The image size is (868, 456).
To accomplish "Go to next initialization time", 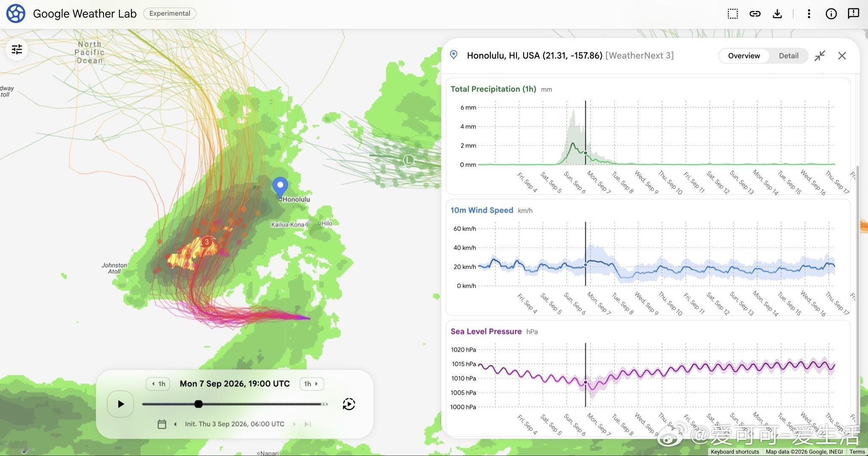I will click(295, 424).
